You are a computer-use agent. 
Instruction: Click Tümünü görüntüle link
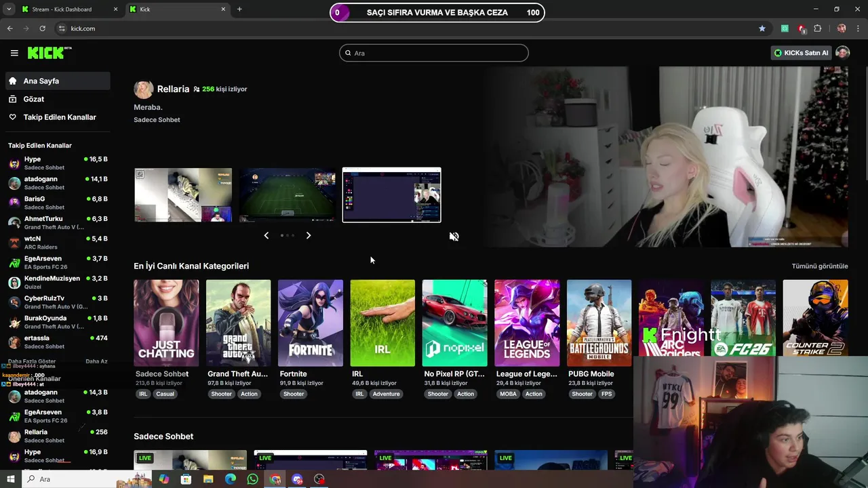820,266
